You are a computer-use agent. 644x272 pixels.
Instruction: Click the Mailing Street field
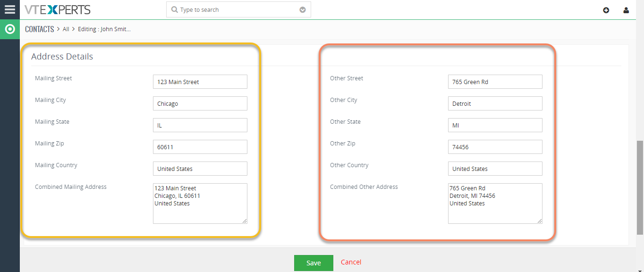point(200,82)
